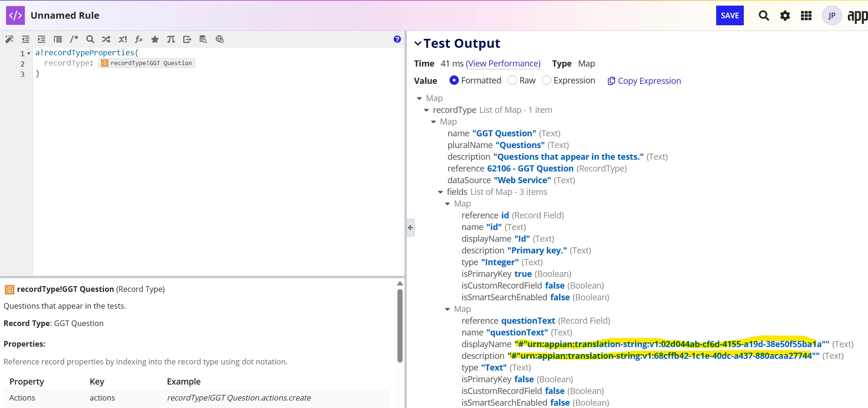
Task: Open the settings gear icon in header
Action: [x=785, y=15]
